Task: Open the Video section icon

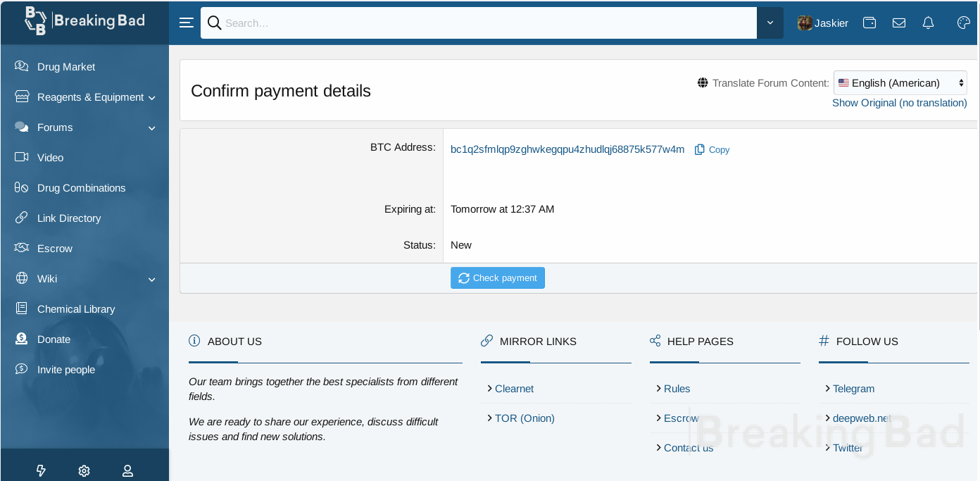Action: pyautogui.click(x=22, y=157)
